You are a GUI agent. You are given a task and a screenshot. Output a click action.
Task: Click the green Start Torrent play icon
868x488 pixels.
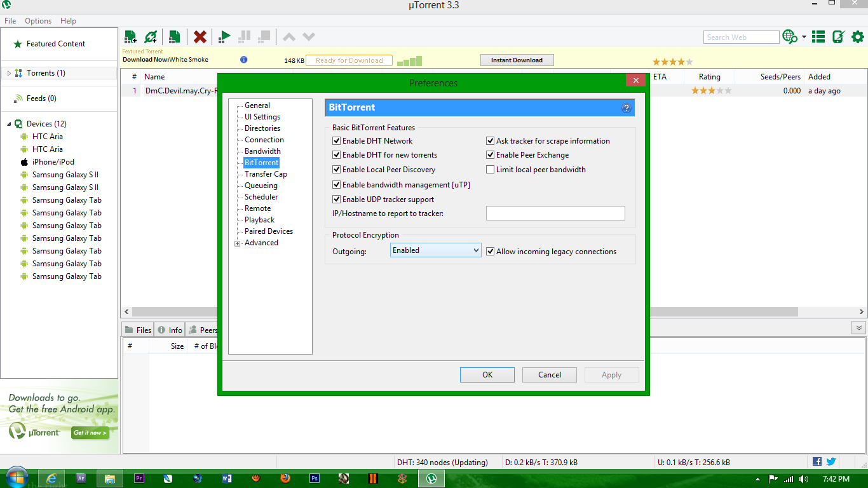pos(224,37)
